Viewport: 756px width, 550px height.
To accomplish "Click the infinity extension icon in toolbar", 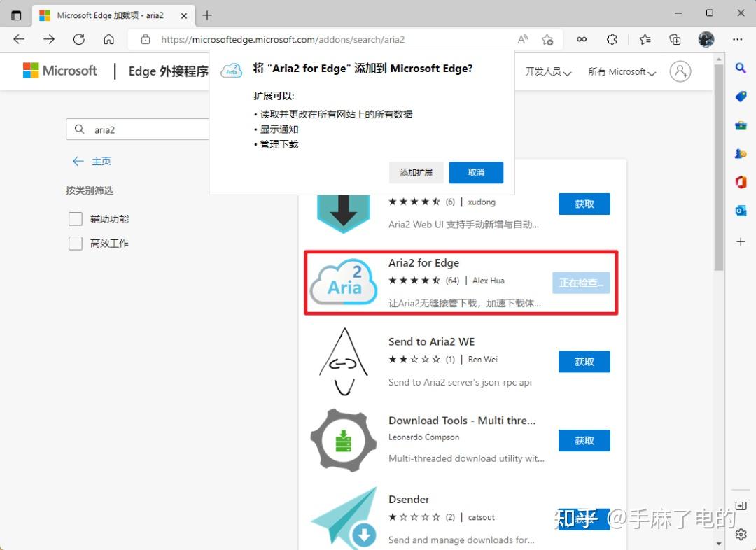I will 582,39.
